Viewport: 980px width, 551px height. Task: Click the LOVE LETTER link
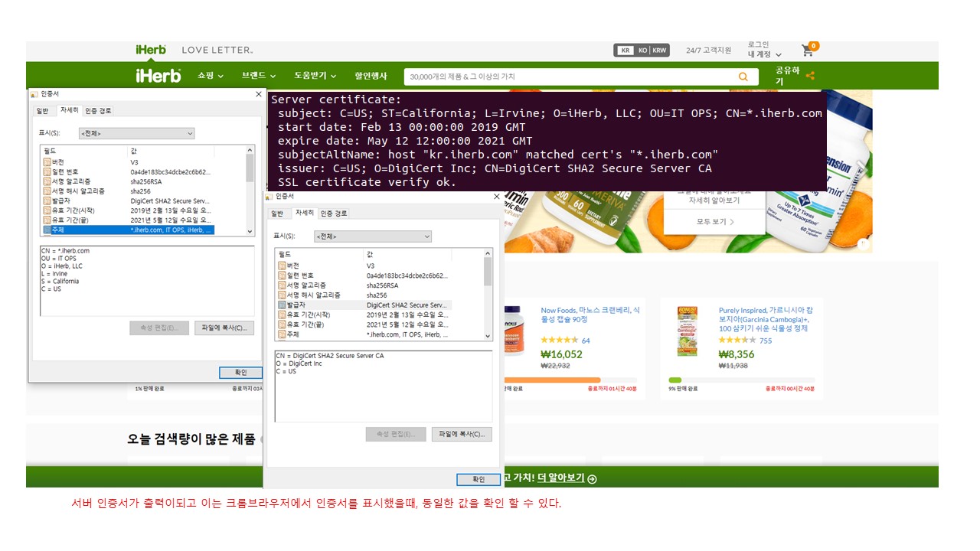coord(217,51)
